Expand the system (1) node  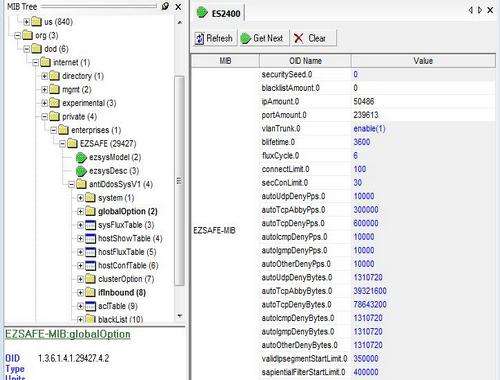pyautogui.click(x=80, y=198)
